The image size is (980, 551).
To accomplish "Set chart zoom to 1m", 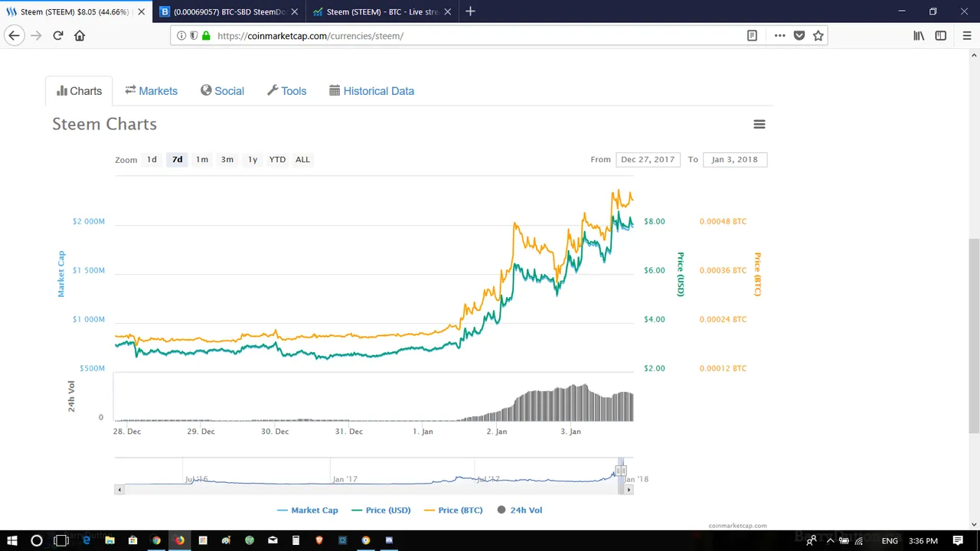I will tap(202, 159).
